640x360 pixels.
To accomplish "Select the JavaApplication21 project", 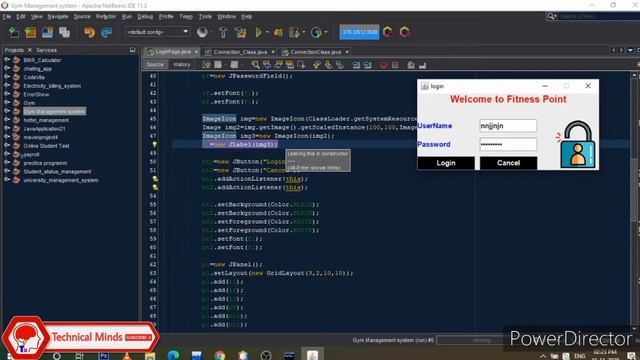I will pyautogui.click(x=44, y=129).
